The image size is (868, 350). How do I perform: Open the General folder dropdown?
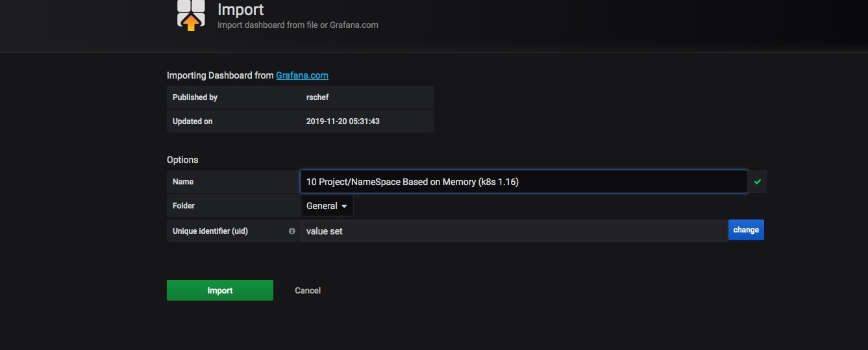pyautogui.click(x=327, y=206)
